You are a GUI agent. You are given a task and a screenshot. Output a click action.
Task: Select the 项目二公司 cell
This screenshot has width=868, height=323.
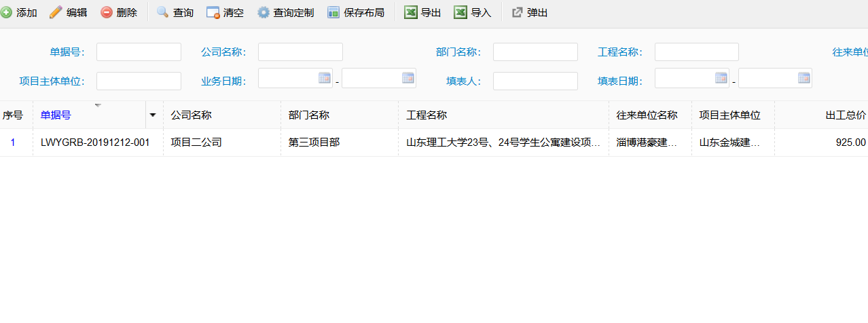click(x=222, y=142)
